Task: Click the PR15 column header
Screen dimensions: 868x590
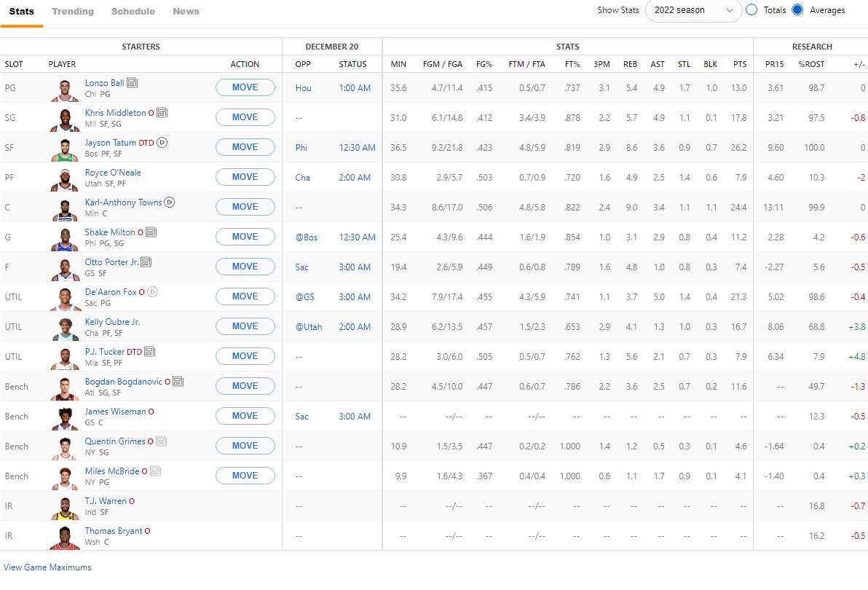Action: pyautogui.click(x=775, y=64)
